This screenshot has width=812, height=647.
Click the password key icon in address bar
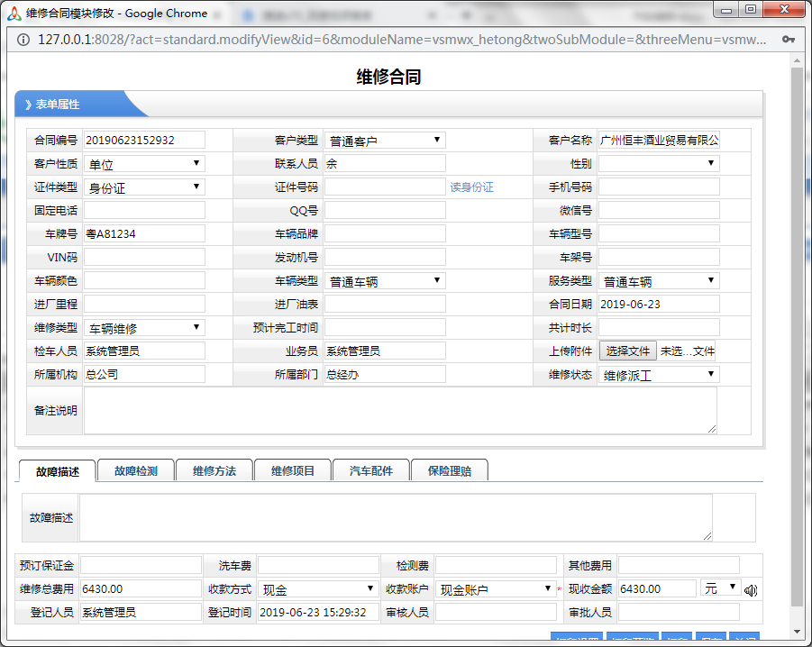tap(789, 40)
